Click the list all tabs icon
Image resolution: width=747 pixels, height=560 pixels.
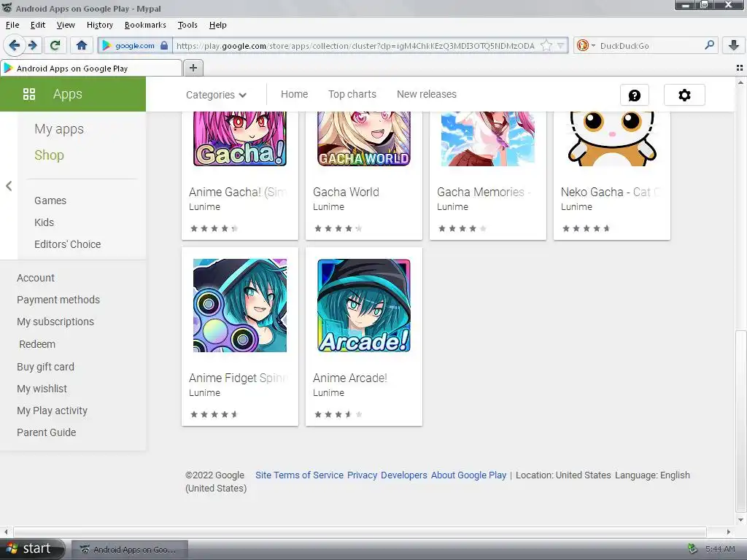740,68
